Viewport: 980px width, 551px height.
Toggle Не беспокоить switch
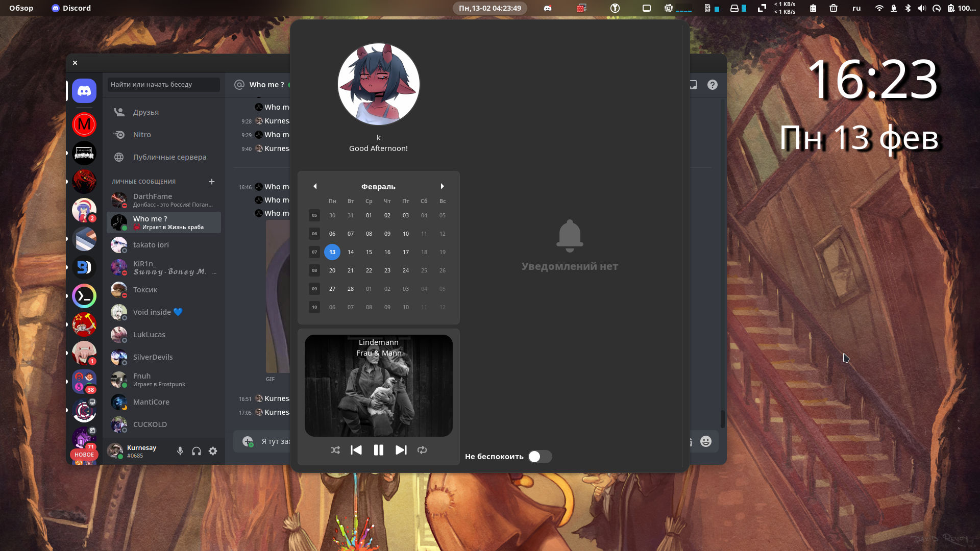click(540, 457)
